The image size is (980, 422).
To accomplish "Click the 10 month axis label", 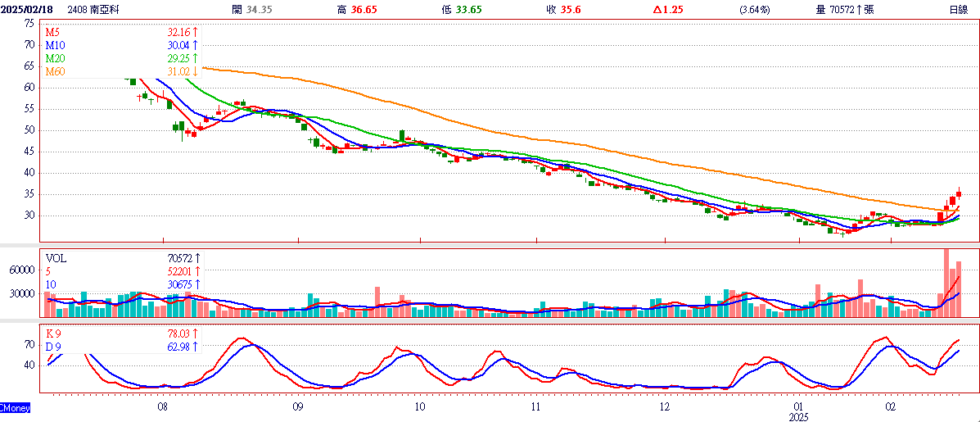I will click(x=420, y=407).
